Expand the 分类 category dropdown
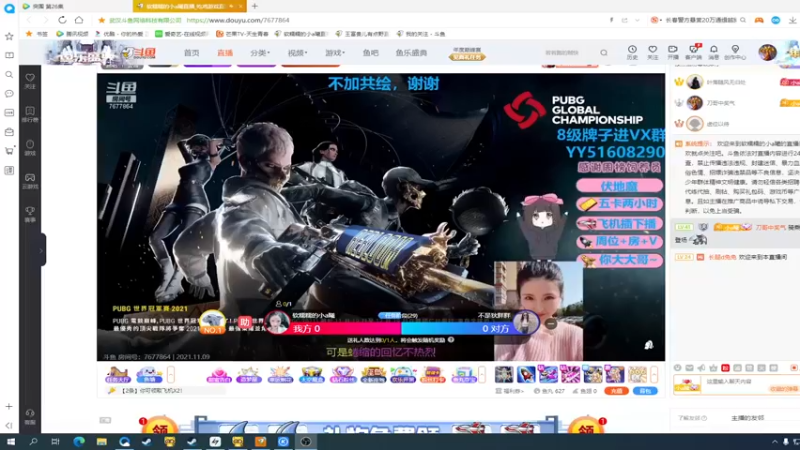 pyautogui.click(x=260, y=53)
